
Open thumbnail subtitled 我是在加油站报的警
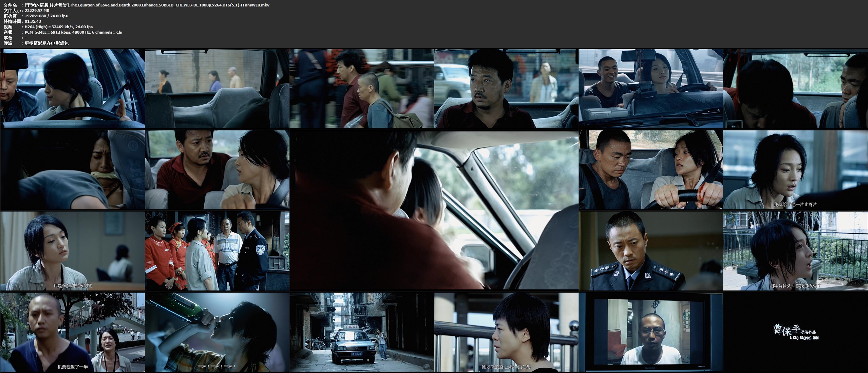tap(72, 251)
